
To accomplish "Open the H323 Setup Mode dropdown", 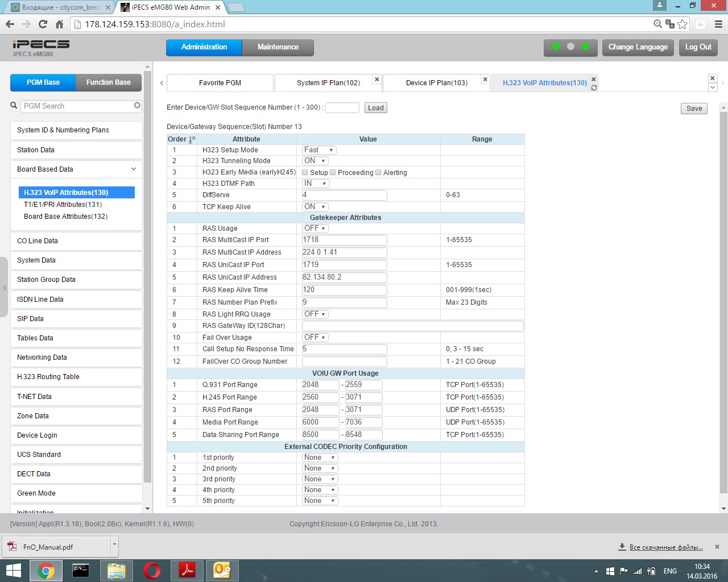I will tap(319, 150).
